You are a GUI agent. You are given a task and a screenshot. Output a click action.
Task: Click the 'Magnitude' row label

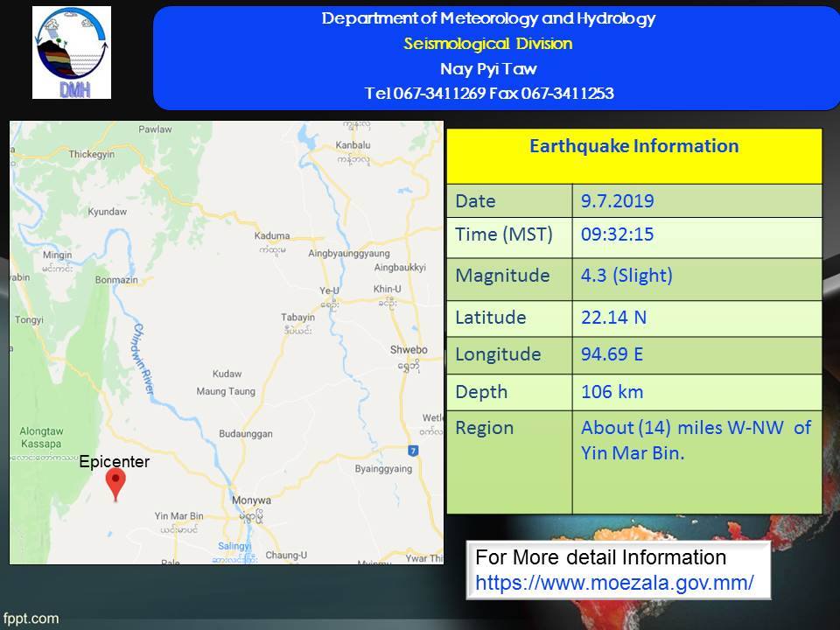coord(502,276)
